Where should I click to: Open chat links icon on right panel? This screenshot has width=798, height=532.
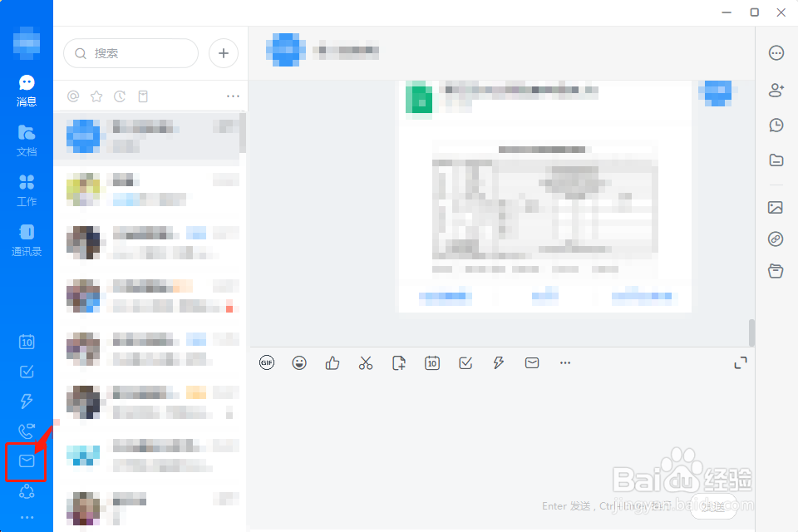pyautogui.click(x=776, y=239)
